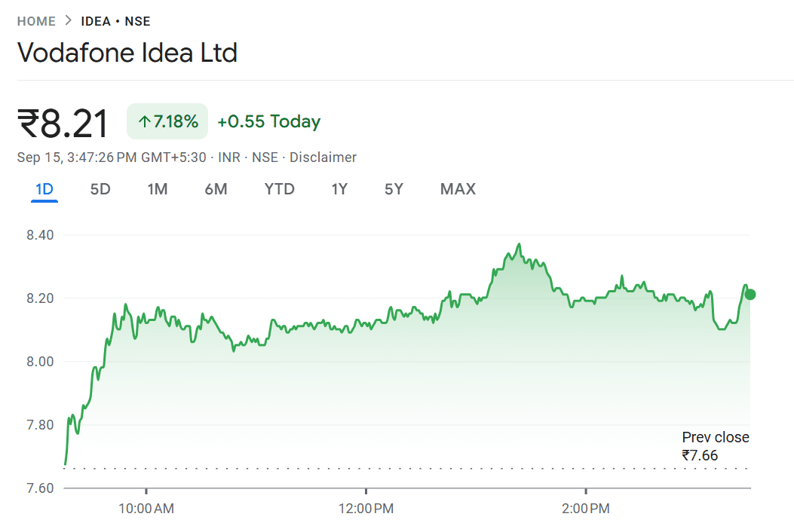Open the IDEA • NSE breadcrumb
Screen dimensions: 794x532
click(115, 21)
